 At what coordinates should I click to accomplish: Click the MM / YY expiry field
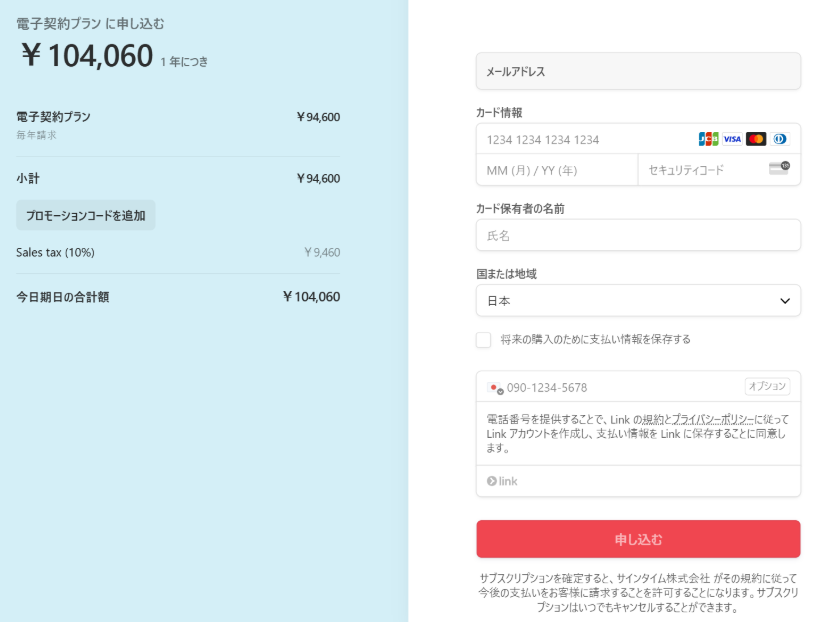pos(557,170)
